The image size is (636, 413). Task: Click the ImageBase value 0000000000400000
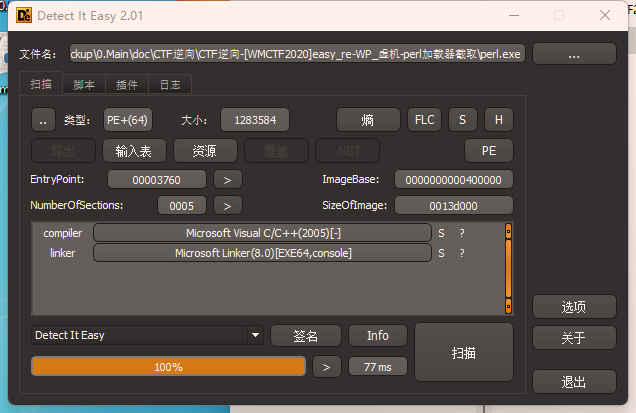tap(453, 180)
